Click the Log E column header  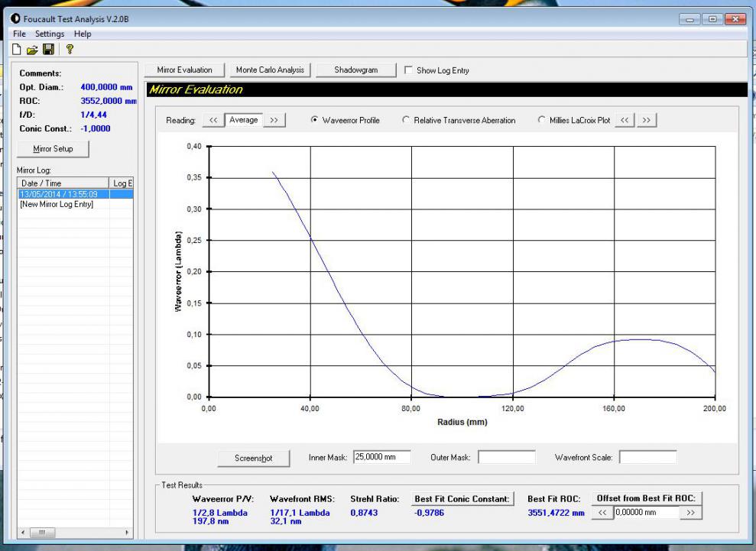click(x=122, y=183)
